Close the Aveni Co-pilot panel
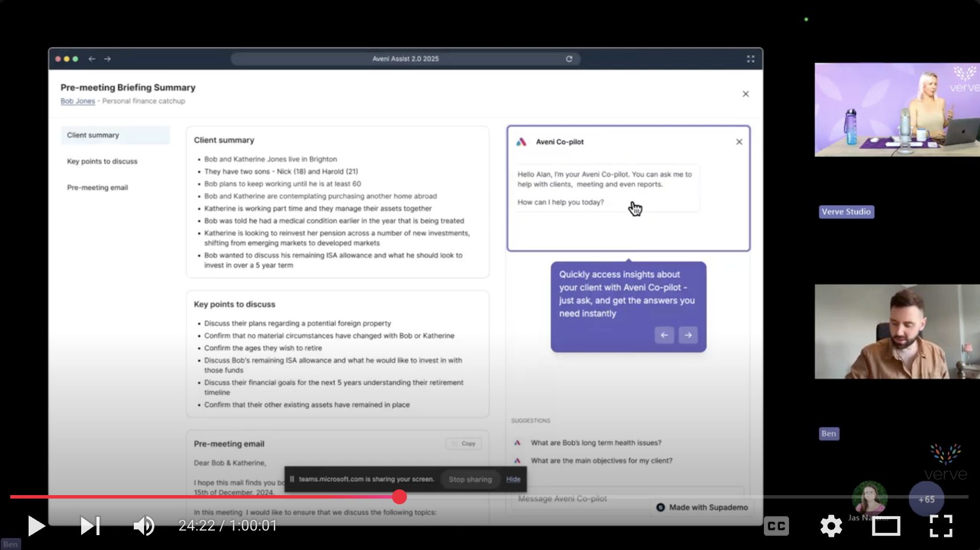The width and height of the screenshot is (980, 550). pyautogui.click(x=739, y=142)
